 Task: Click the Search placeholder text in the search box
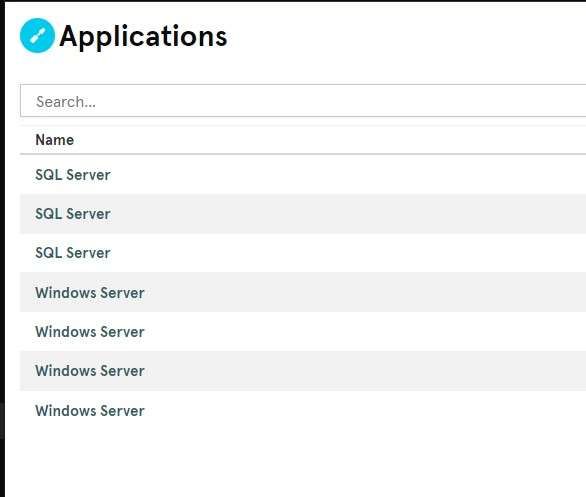point(66,102)
